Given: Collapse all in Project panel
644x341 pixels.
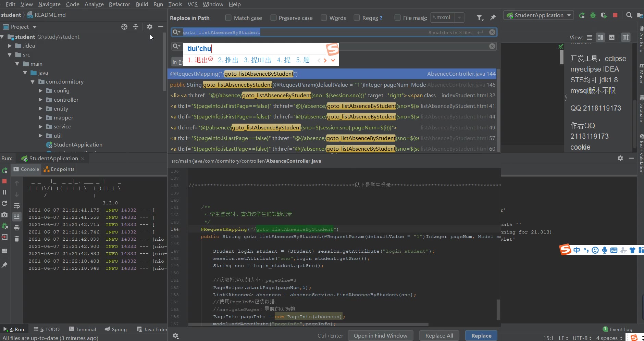Looking at the screenshot, I should [x=136, y=27].
